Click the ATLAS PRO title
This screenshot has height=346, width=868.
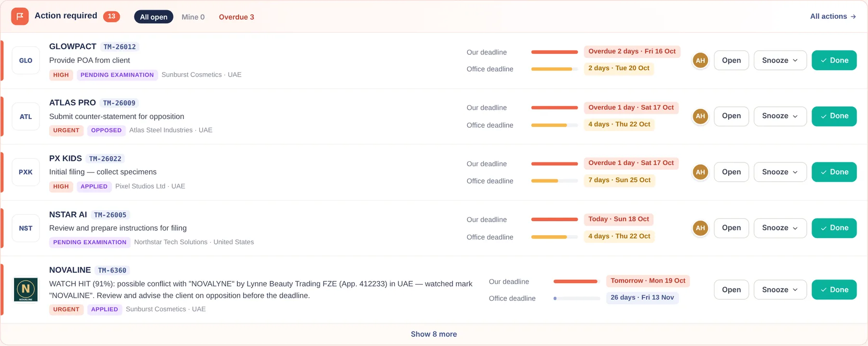pyautogui.click(x=72, y=103)
